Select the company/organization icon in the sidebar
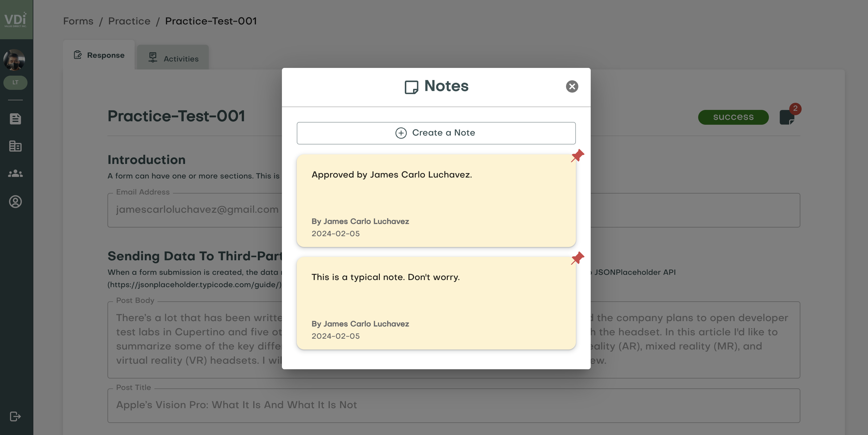Screen dimensions: 868x435 (15, 147)
